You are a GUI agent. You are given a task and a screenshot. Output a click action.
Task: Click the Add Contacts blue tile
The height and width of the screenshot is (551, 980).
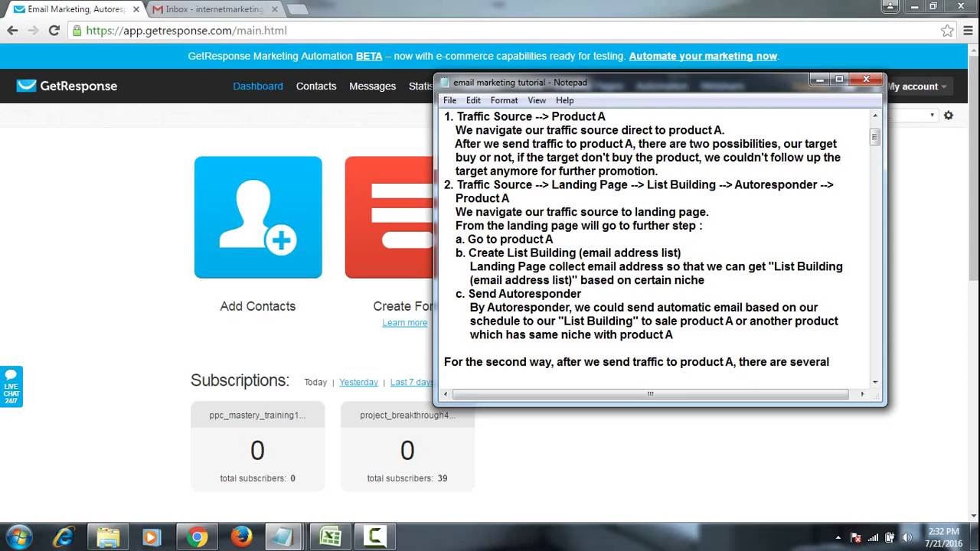pyautogui.click(x=258, y=217)
